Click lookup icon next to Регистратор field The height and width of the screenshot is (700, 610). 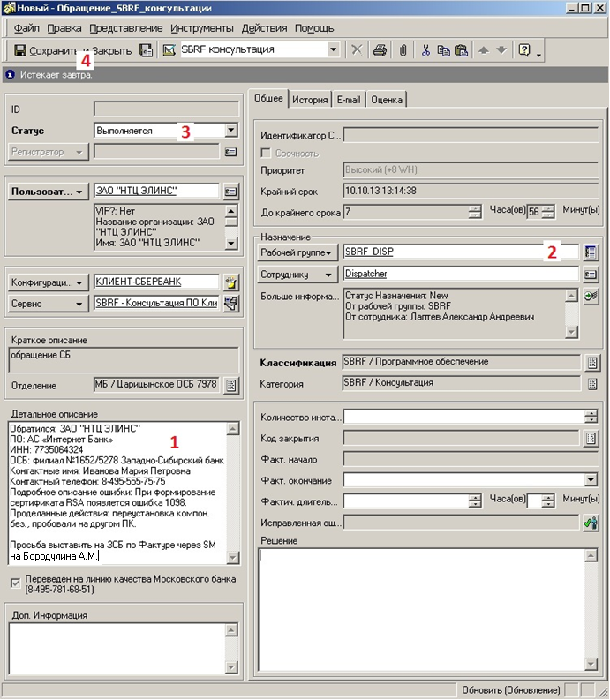point(231,152)
